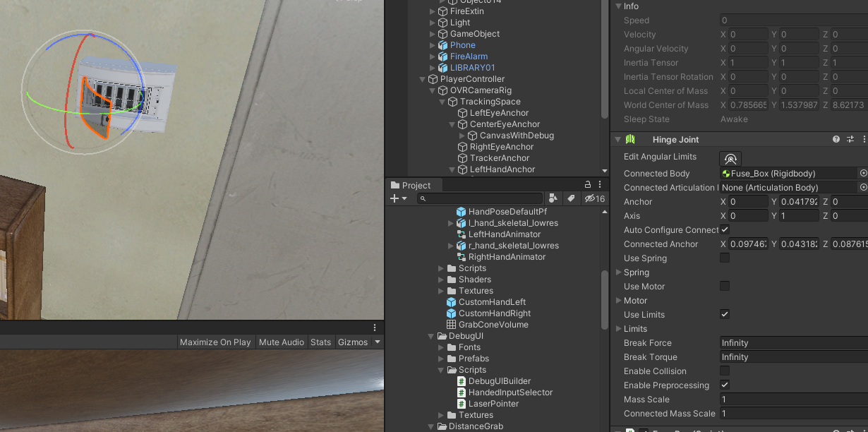Enable the Enable Collision checkbox
This screenshot has height=432, width=868.
pyautogui.click(x=725, y=371)
